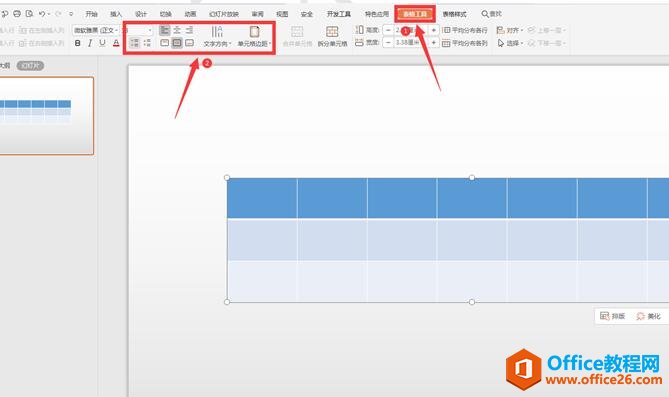Viewport: 669px width, 397px height.
Task: Switch to the 表格工具 tab
Action: (x=415, y=14)
